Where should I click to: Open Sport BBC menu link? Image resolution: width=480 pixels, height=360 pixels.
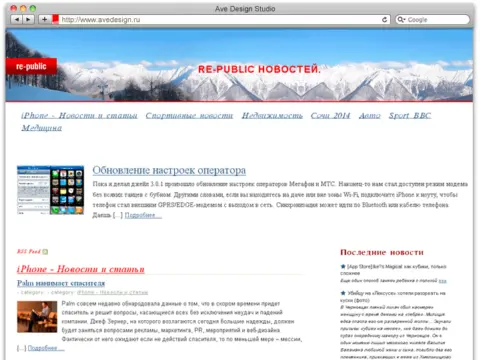tap(410, 115)
